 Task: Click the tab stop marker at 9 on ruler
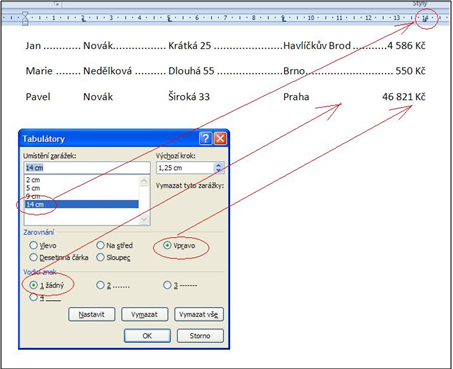[x=283, y=20]
